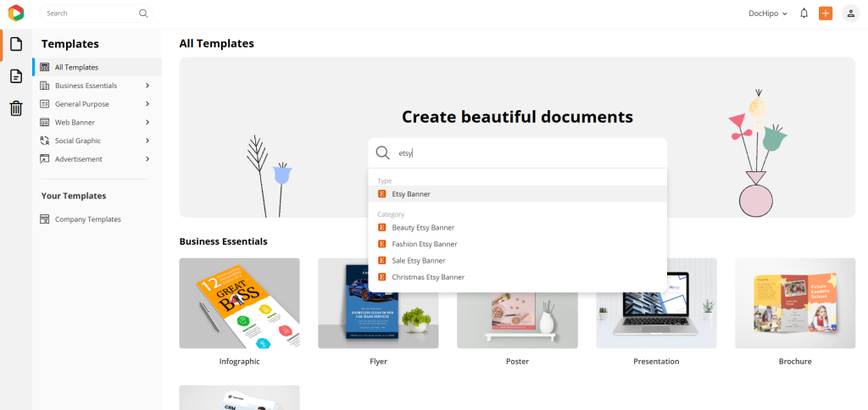The height and width of the screenshot is (410, 868).
Task: Click the magnifier icon beside etsy query
Action: [382, 152]
